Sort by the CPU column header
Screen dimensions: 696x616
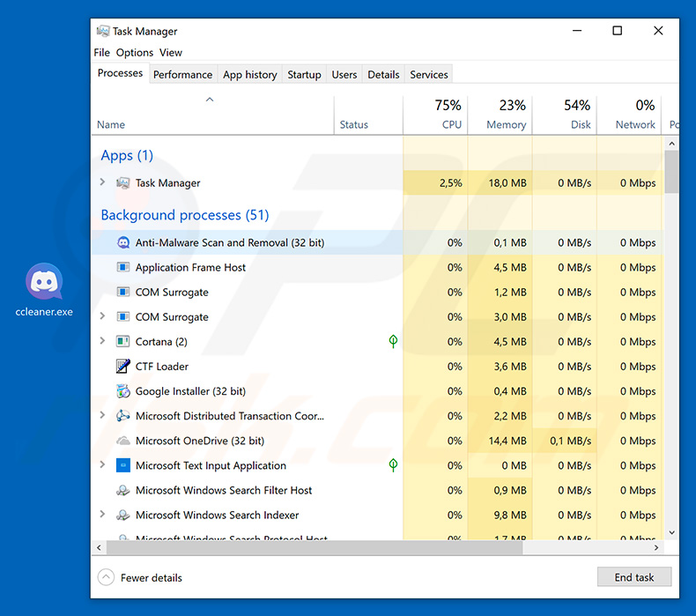pyautogui.click(x=435, y=115)
